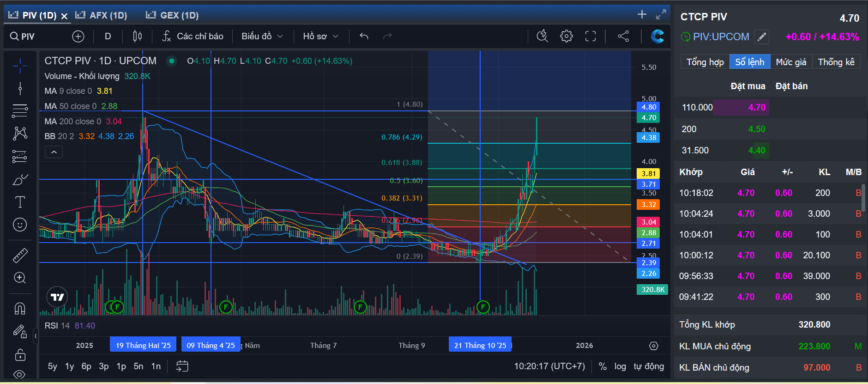Set the range to 5y
Screen dimensions: 868x384
[53, 366]
